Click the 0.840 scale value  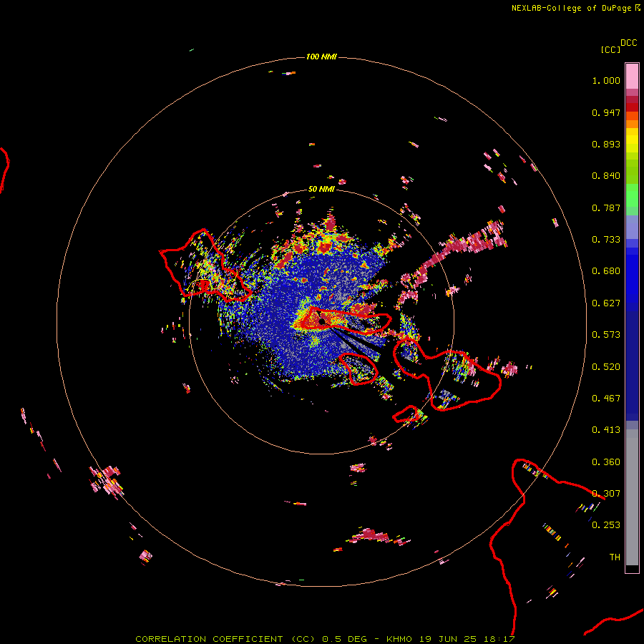point(606,176)
